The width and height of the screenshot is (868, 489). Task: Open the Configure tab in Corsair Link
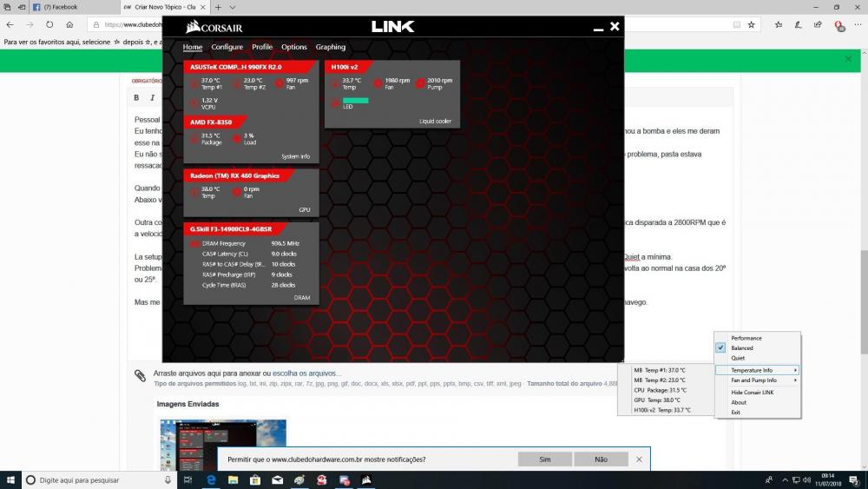point(227,47)
